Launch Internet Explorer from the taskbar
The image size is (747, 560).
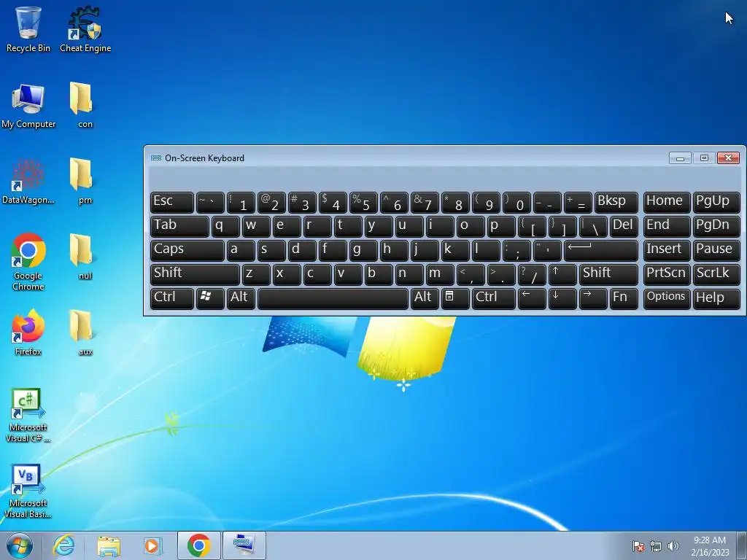tap(63, 545)
